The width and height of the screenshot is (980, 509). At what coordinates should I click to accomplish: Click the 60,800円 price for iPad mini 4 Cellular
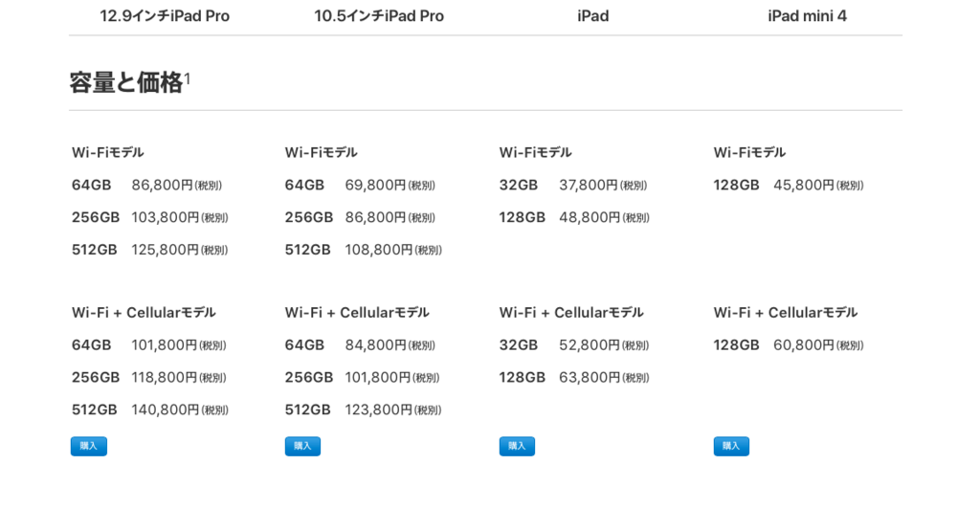pos(804,344)
